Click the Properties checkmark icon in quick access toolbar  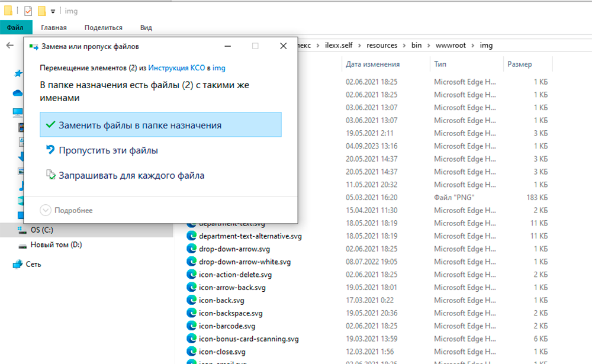click(x=28, y=11)
